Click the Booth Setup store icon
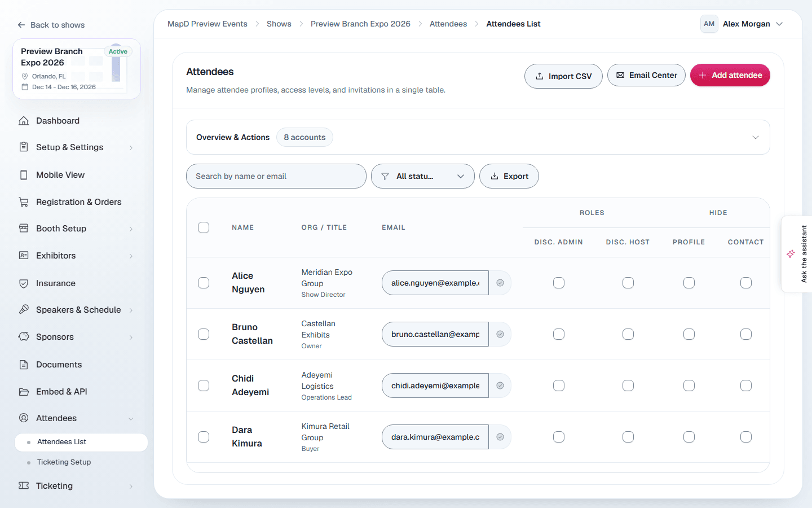The image size is (812, 508). click(x=24, y=229)
